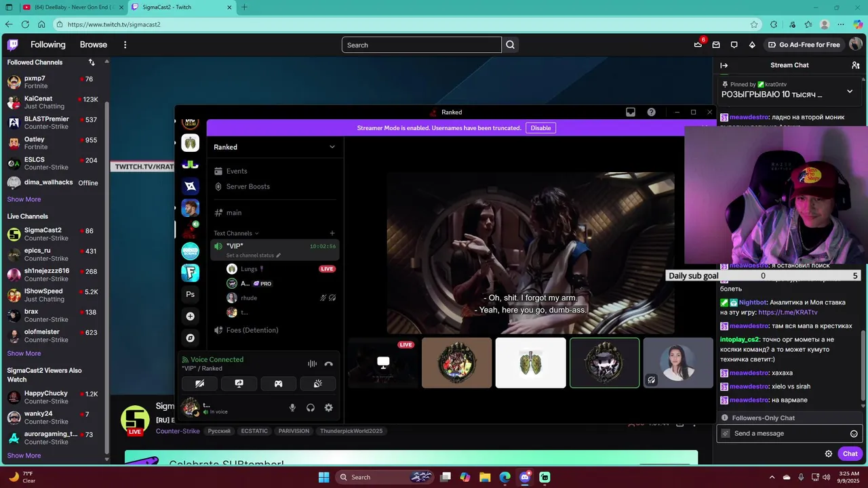Click the Send a message chat field
Image resolution: width=868 pixels, height=488 pixels.
click(789, 434)
